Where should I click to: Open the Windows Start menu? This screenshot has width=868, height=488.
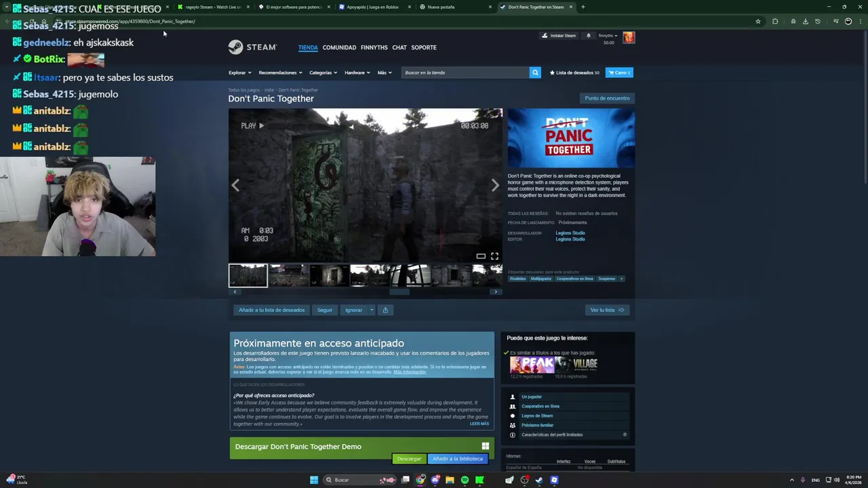tap(314, 480)
